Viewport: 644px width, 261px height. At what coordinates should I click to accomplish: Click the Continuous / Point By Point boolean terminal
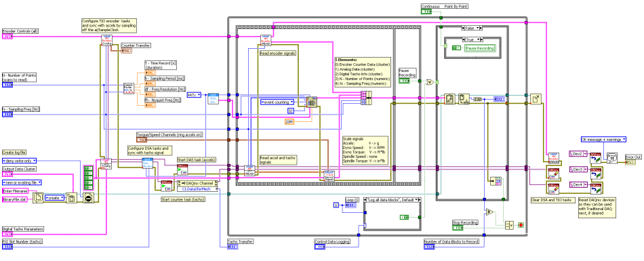427,12
